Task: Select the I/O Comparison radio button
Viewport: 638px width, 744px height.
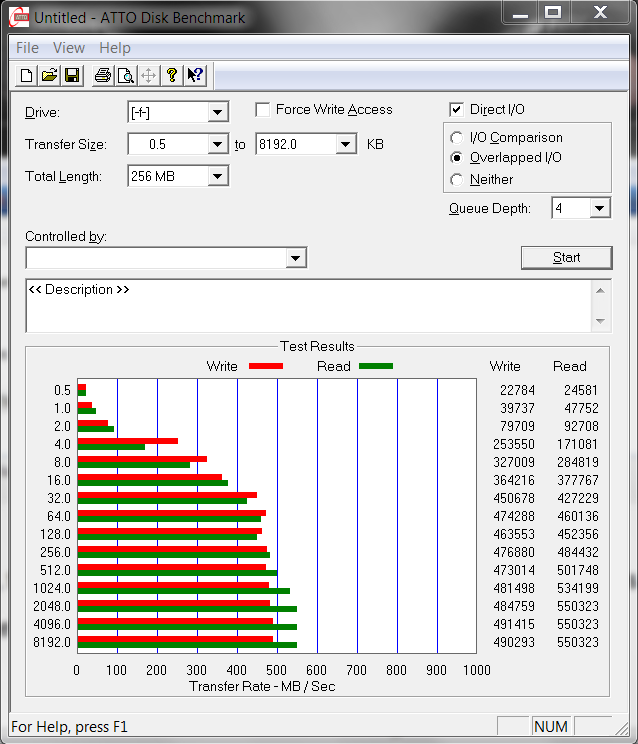Action: [457, 138]
